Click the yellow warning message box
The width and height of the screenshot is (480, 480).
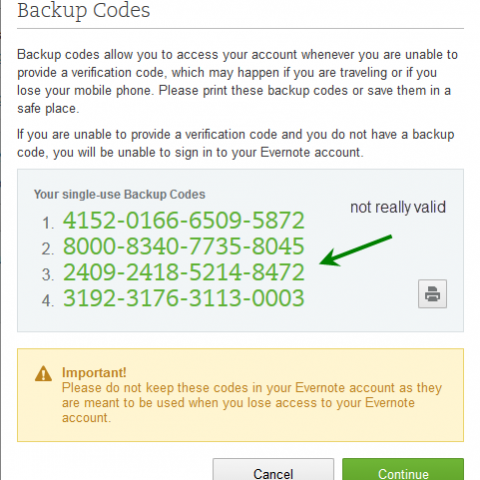tap(240, 395)
